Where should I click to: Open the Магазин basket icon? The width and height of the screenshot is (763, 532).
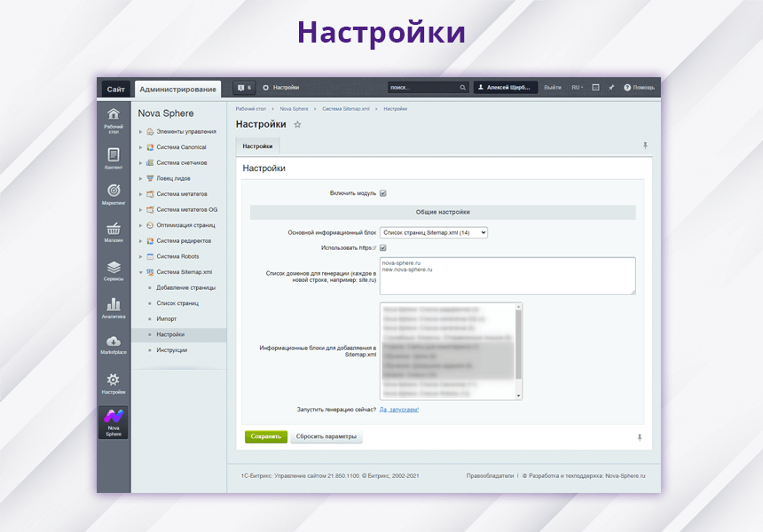tap(114, 231)
